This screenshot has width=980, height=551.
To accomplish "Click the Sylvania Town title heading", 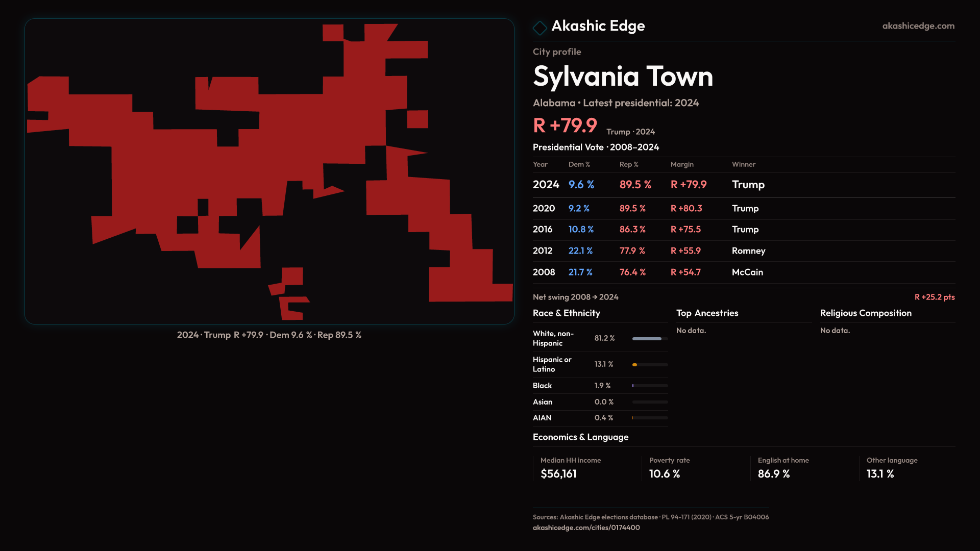I will (x=623, y=77).
